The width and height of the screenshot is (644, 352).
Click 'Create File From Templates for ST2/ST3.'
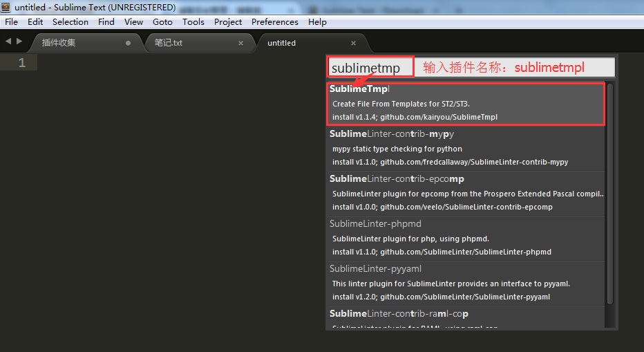tap(401, 104)
